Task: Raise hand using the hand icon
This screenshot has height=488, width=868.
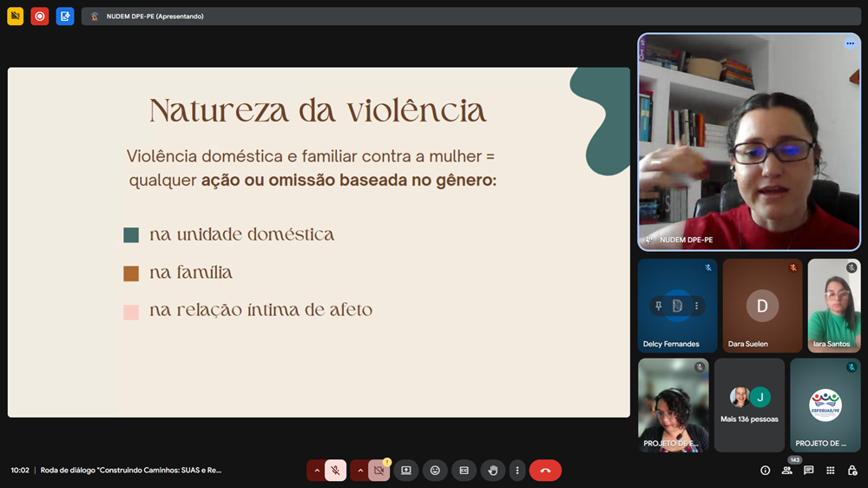Action: pyautogui.click(x=493, y=471)
